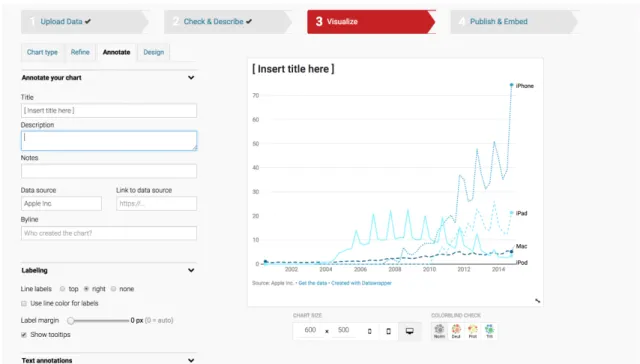Click the Source: Apple Inc. text
Screen dimensions: 640x364
[273, 283]
